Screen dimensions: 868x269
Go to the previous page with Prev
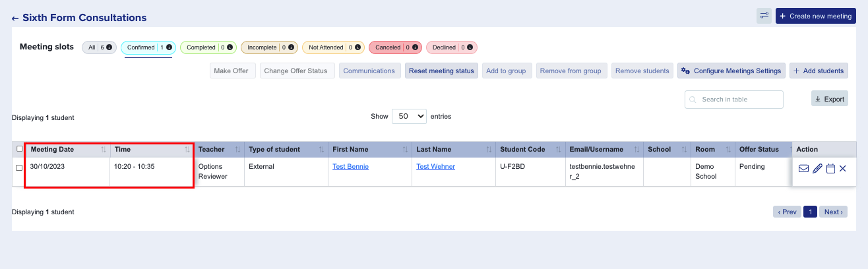(x=788, y=212)
